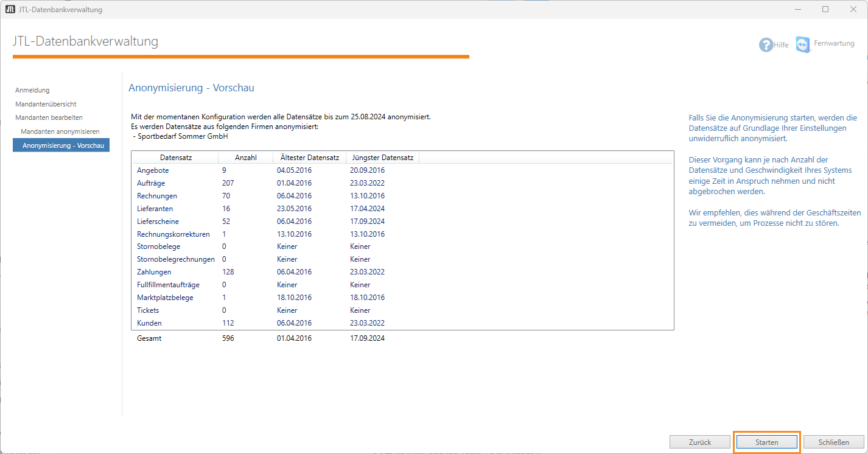Select Mandanten bearbeiten in the sidebar
Screen dimensions: 868x454
pyautogui.click(x=49, y=117)
